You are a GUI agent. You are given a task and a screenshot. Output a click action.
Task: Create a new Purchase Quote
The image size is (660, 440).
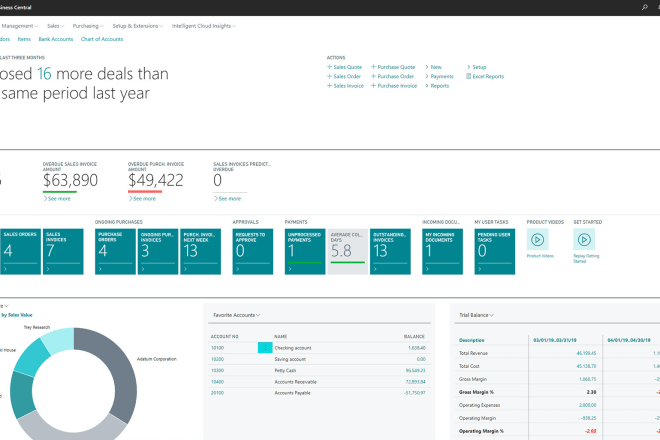[x=393, y=67]
